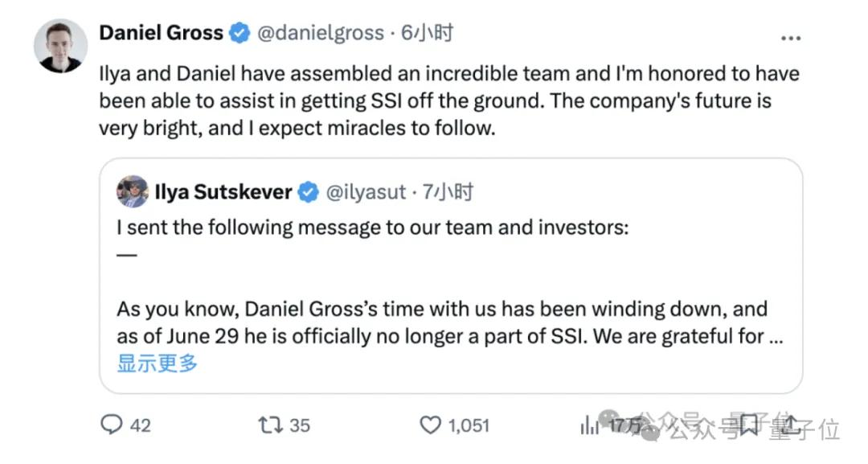Open view analytics bar chart icon
Viewport: 868px width, 464px height.
pos(589,425)
